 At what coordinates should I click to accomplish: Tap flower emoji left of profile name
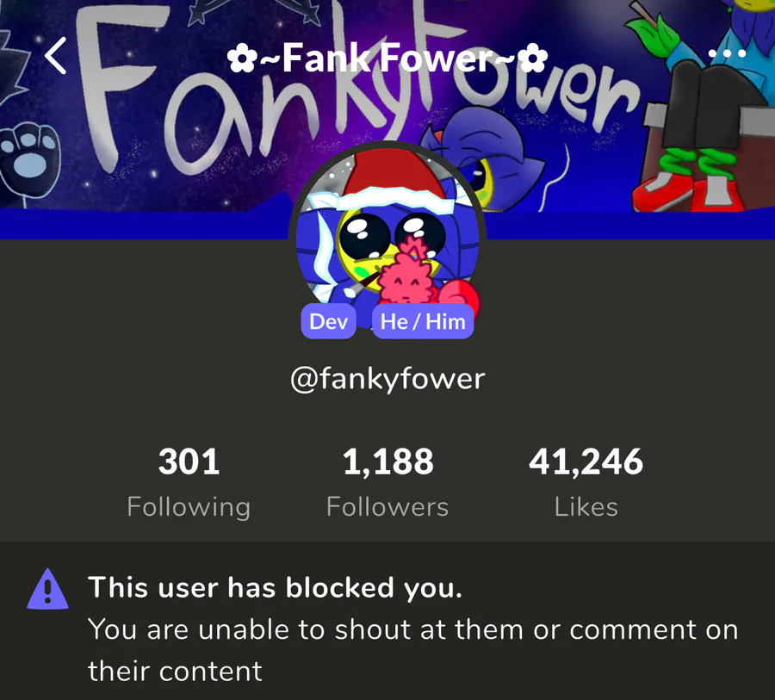coord(240,59)
